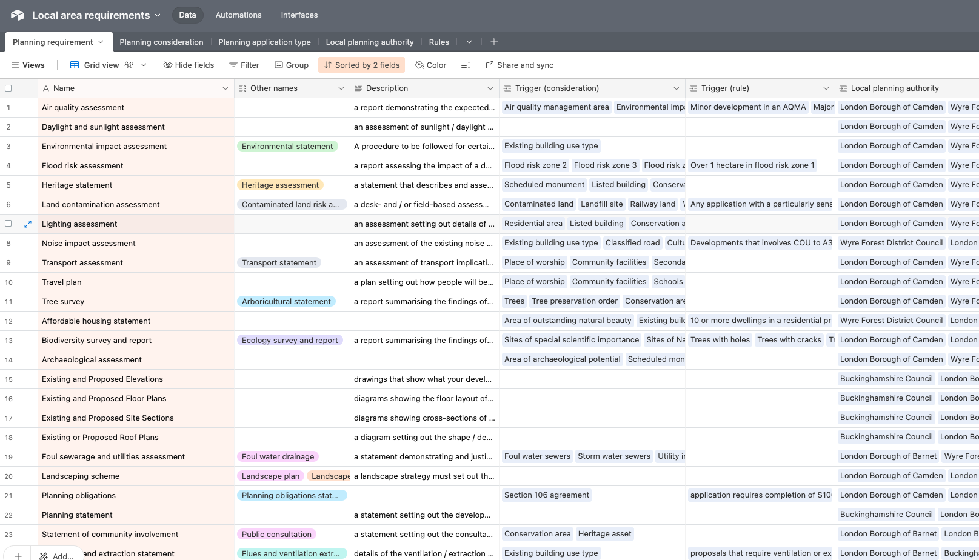Expand the Lighting assessment record
The height and width of the screenshot is (560, 979).
(x=28, y=224)
